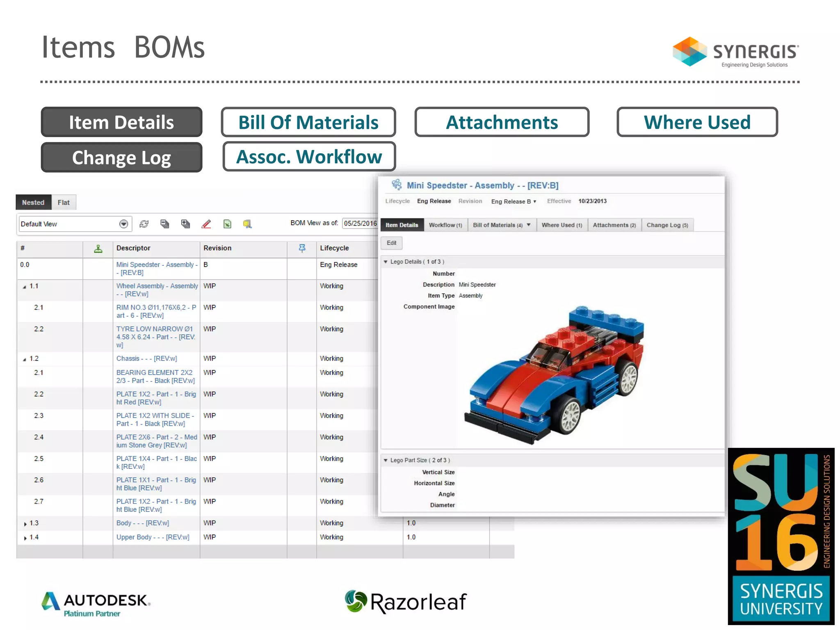840x630 pixels.
Task: Click the collapse-all stacked pages icon
Action: [x=165, y=224]
